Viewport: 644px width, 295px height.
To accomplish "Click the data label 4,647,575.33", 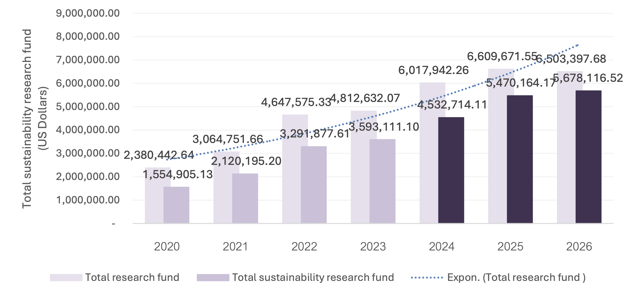I will click(x=296, y=102).
